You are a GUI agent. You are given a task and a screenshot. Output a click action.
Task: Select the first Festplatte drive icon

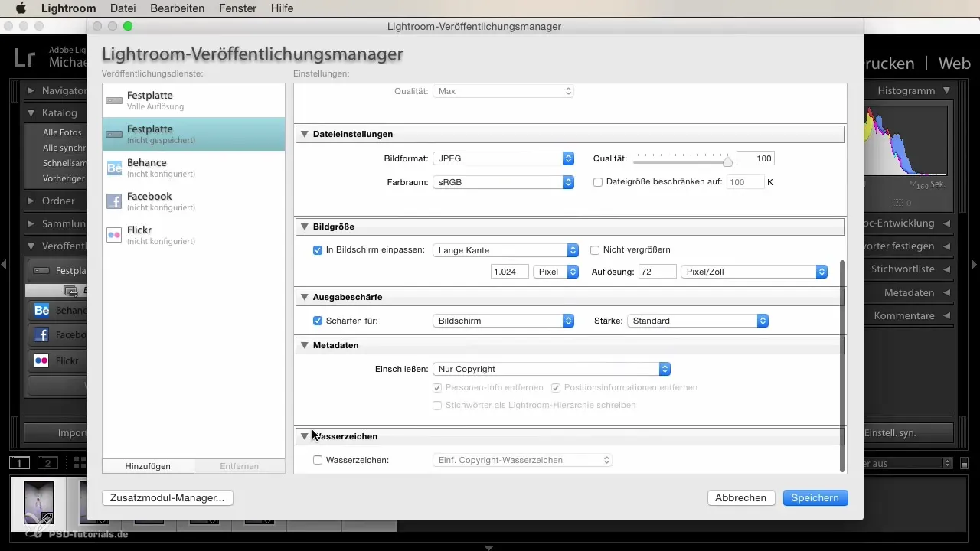[x=114, y=101]
